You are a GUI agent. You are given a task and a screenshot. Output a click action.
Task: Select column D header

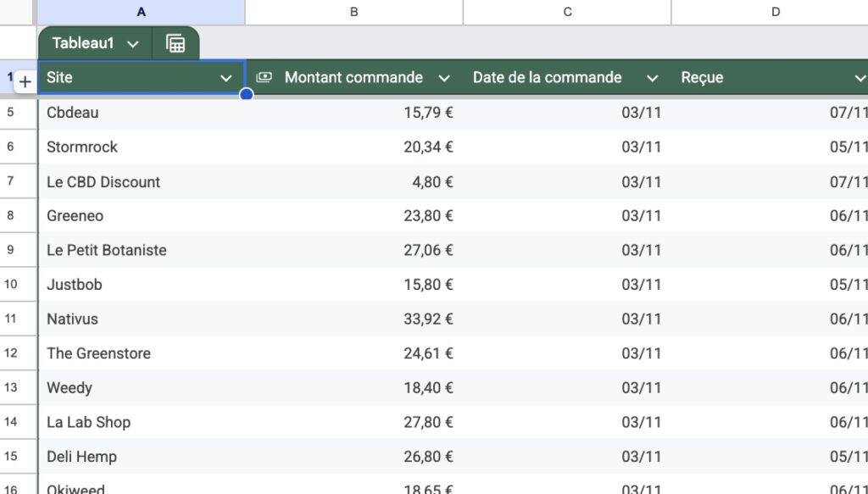click(x=775, y=12)
